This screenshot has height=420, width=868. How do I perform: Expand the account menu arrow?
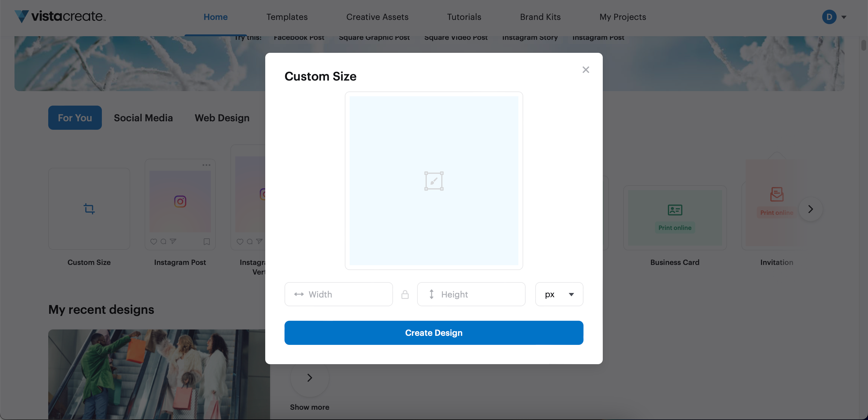coord(844,17)
